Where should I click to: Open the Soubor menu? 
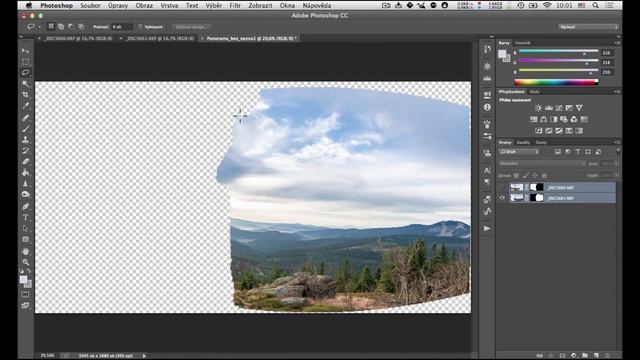[x=90, y=6]
